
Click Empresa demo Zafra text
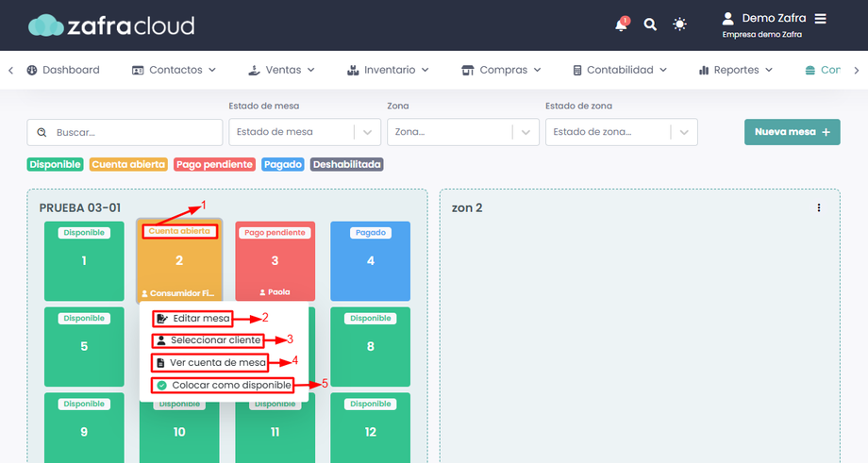[761, 34]
